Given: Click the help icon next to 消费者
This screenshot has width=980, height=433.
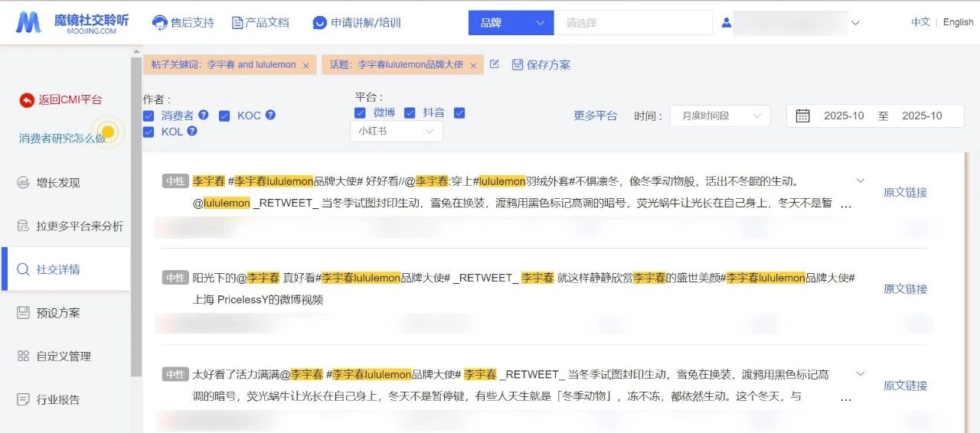Looking at the screenshot, I should (x=204, y=115).
